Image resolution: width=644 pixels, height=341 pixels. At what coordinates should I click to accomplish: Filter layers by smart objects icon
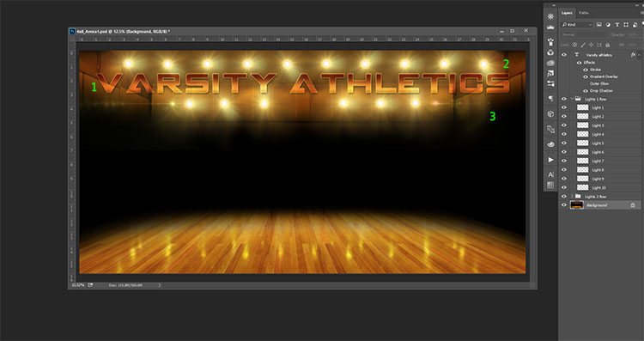pos(635,25)
